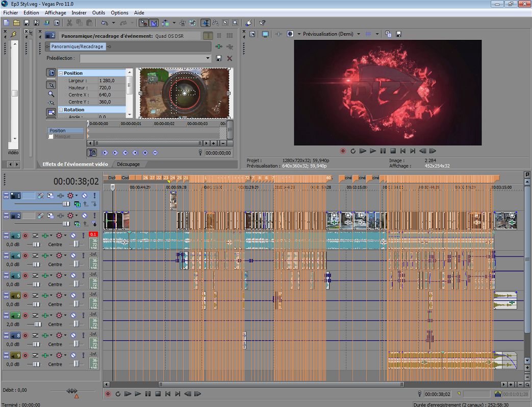
Task: Collapse the Position property group
Action: (61, 73)
